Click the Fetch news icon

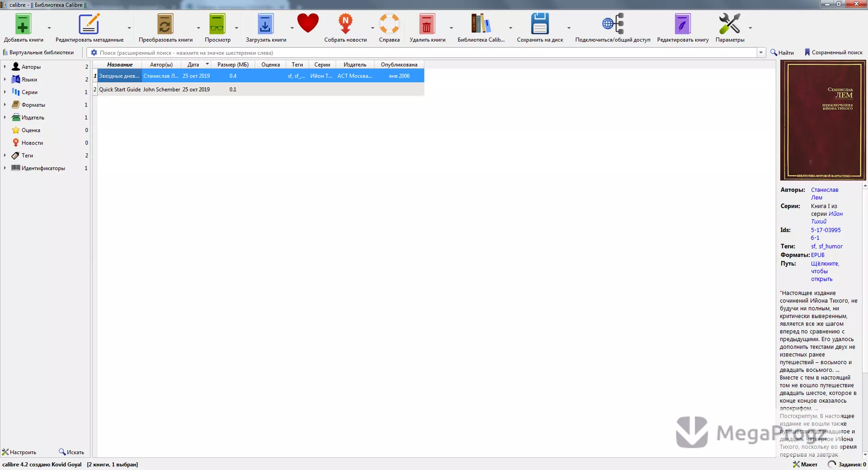click(345, 24)
